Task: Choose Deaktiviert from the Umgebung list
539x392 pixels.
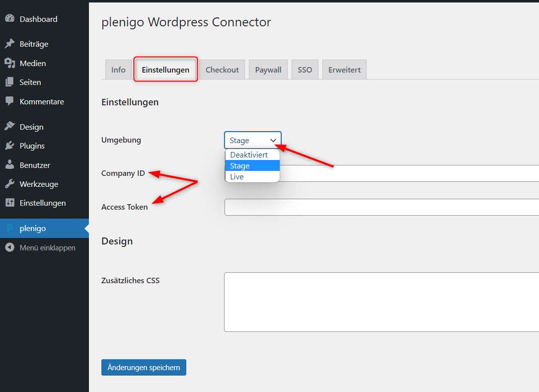Action: 252,155
